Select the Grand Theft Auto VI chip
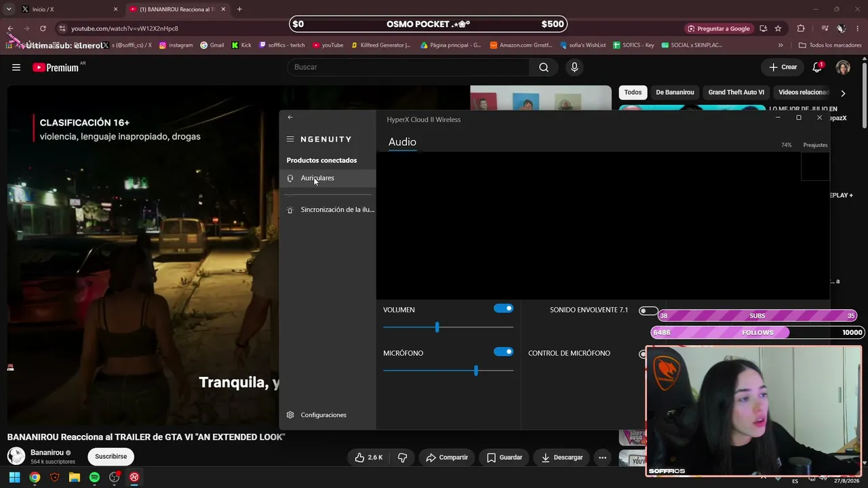Viewport: 868px width, 488px height. point(736,92)
